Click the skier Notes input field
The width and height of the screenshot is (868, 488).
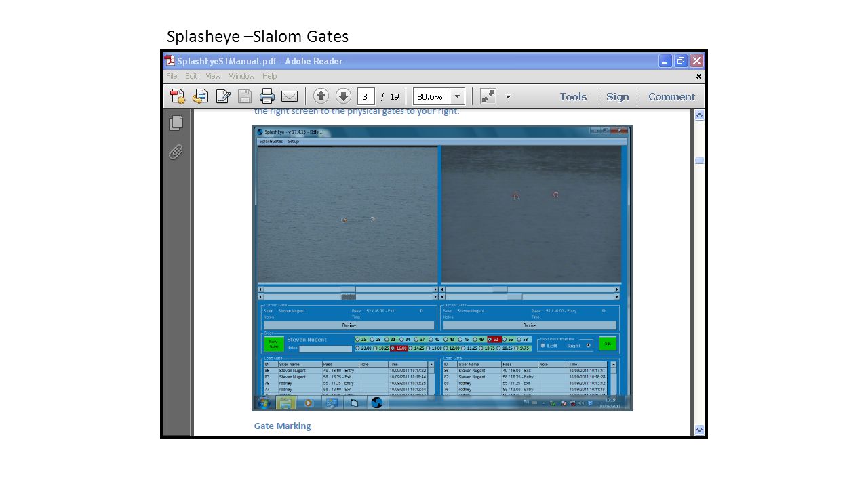[325, 348]
